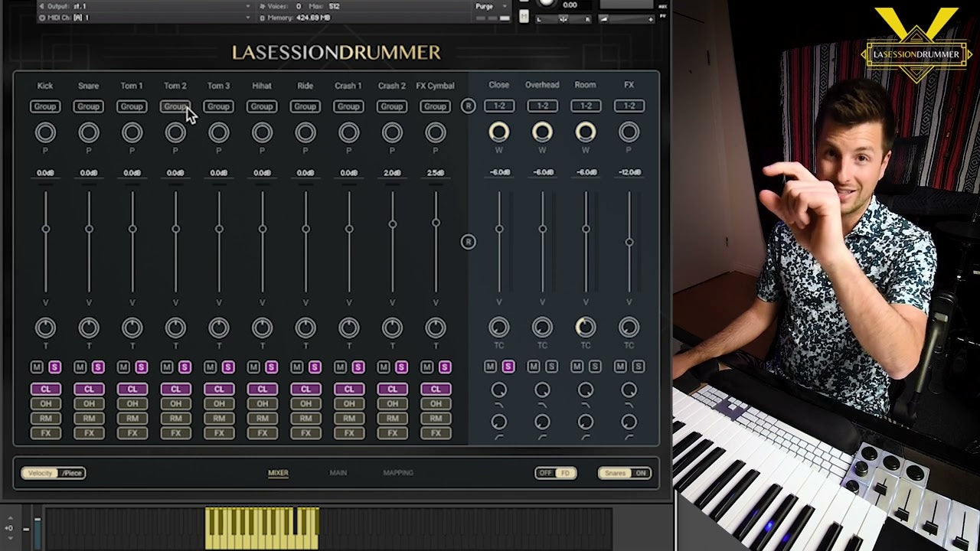Open the Ride Group output selector
Image resolution: width=980 pixels, height=551 pixels.
coord(305,106)
